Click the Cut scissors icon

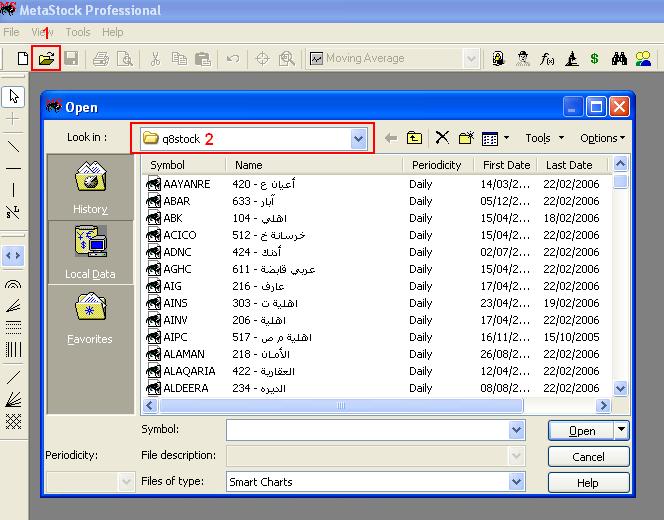click(155, 58)
